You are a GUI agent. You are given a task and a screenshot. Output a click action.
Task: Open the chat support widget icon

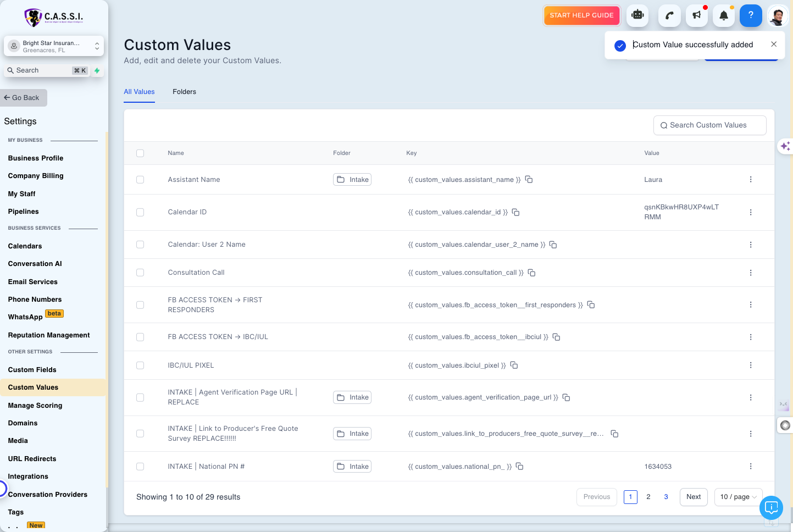pos(771,507)
